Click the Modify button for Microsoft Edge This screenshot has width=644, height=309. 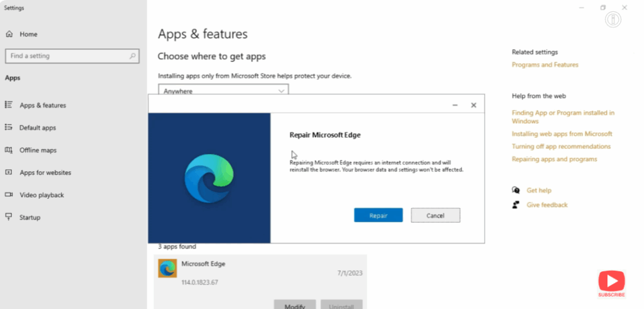point(294,306)
